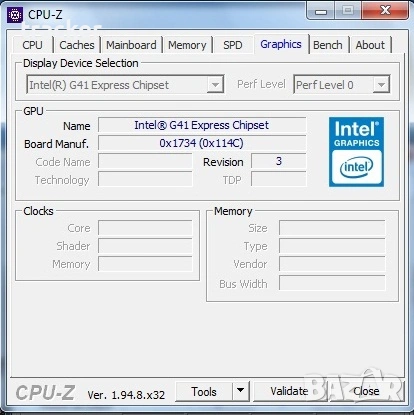Click the Revision field showing 3
Viewport: 414px width, 415px height.
click(x=279, y=162)
